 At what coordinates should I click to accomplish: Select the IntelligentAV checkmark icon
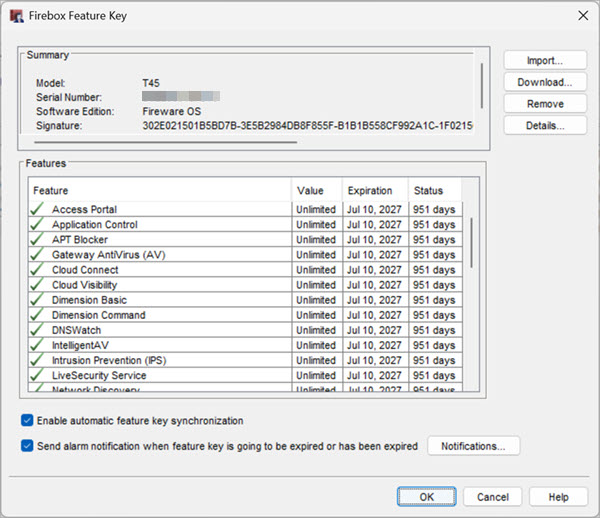pos(38,345)
